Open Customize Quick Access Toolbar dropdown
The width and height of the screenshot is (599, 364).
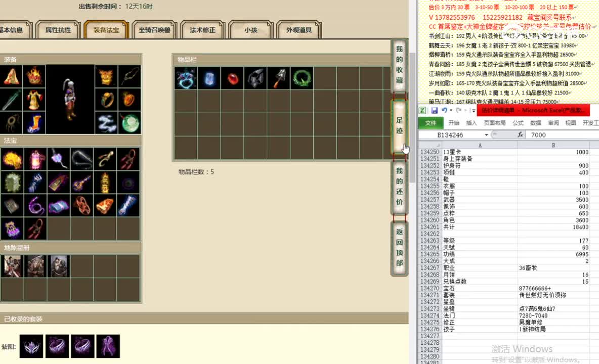473,111
